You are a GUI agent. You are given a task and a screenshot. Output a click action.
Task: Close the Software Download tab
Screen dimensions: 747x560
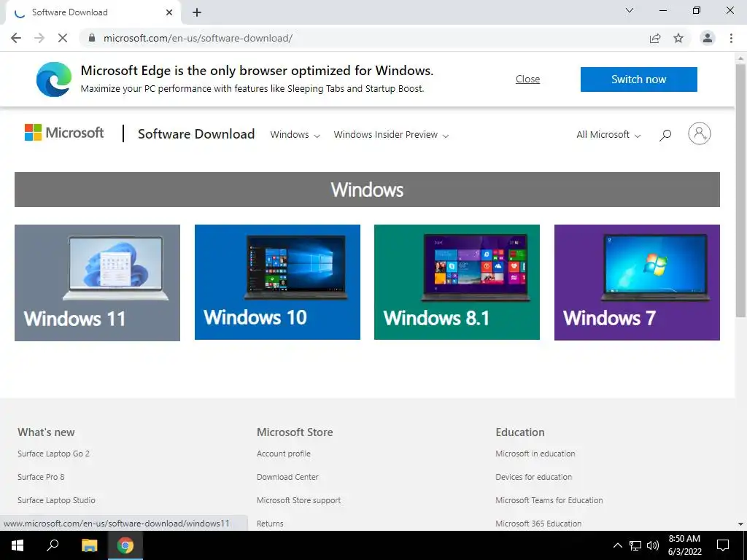(169, 12)
